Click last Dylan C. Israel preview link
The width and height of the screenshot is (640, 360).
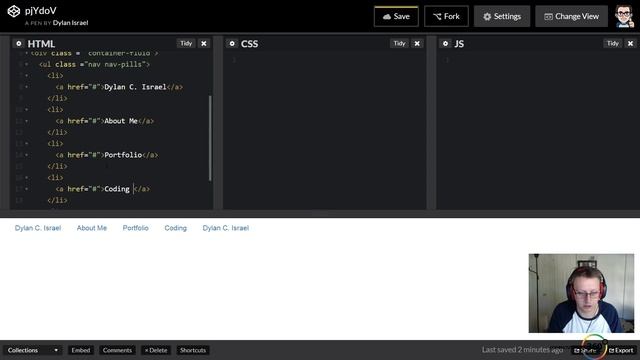226,228
